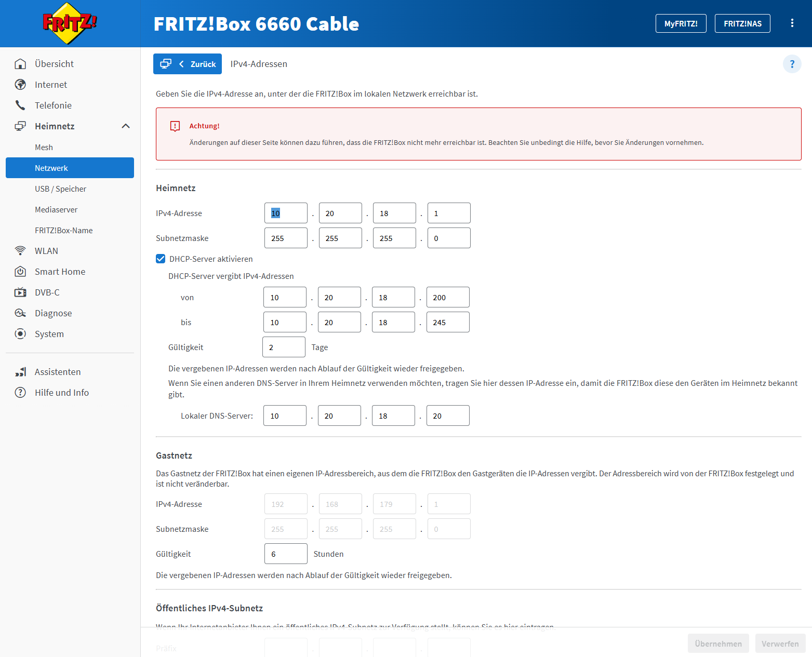The height and width of the screenshot is (657, 812).
Task: Click the Achtung warning icon
Action: 175,126
